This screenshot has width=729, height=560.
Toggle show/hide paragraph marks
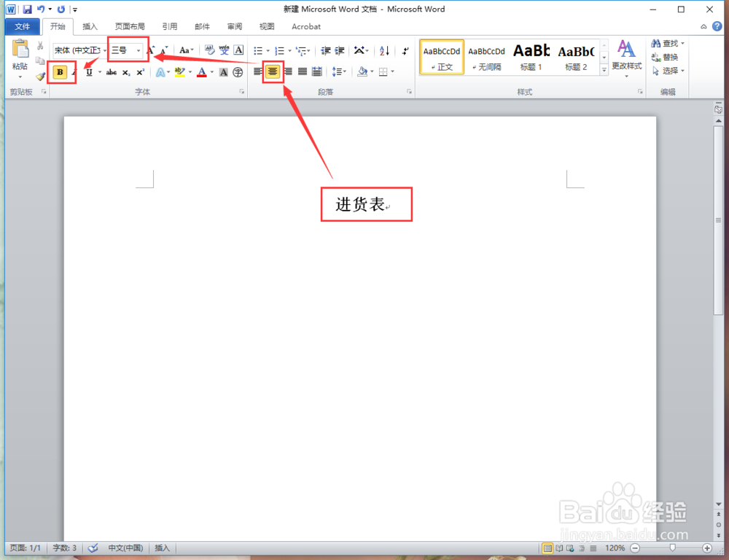pos(405,50)
